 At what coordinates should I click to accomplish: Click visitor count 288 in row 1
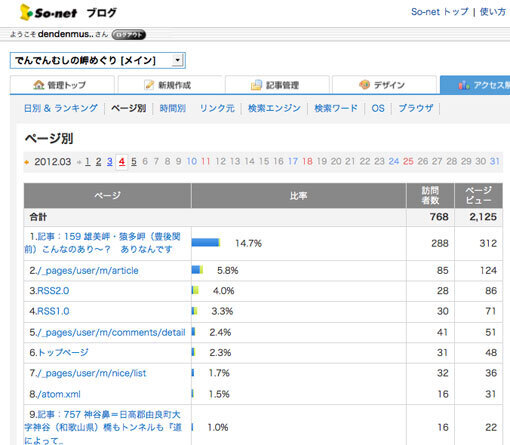[x=440, y=243]
